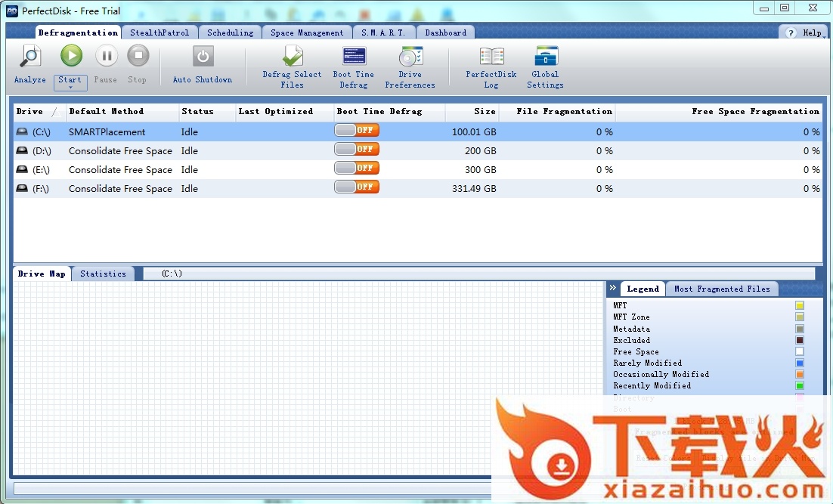The height and width of the screenshot is (504, 833).
Task: Collapse the legend panel with double-arrow icon
Action: point(612,288)
